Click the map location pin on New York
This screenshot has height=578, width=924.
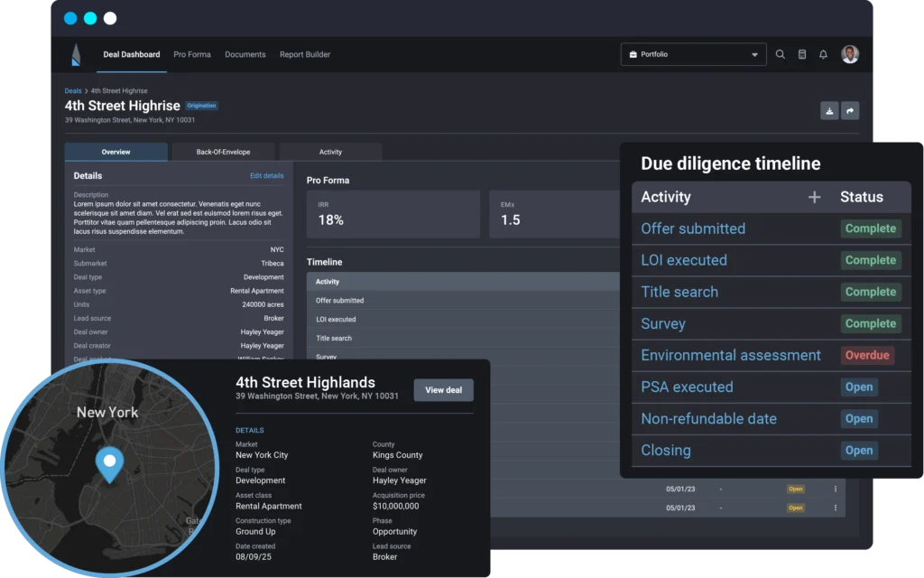109,463
